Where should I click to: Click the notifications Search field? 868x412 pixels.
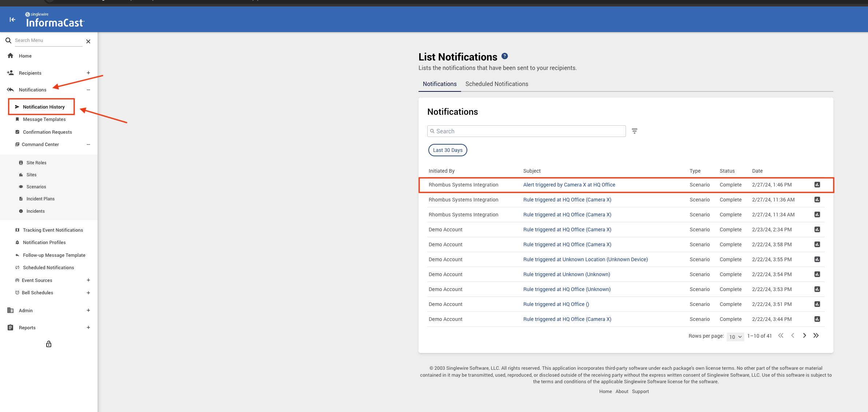[526, 131]
